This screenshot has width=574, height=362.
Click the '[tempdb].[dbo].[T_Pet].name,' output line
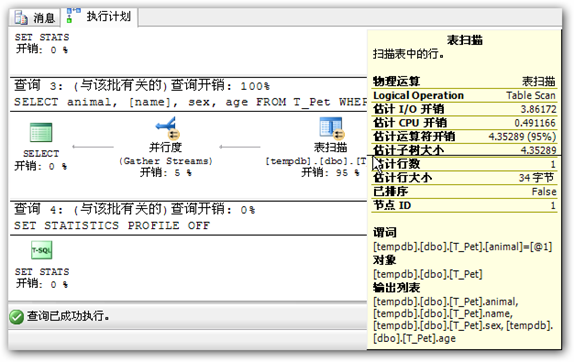443,314
